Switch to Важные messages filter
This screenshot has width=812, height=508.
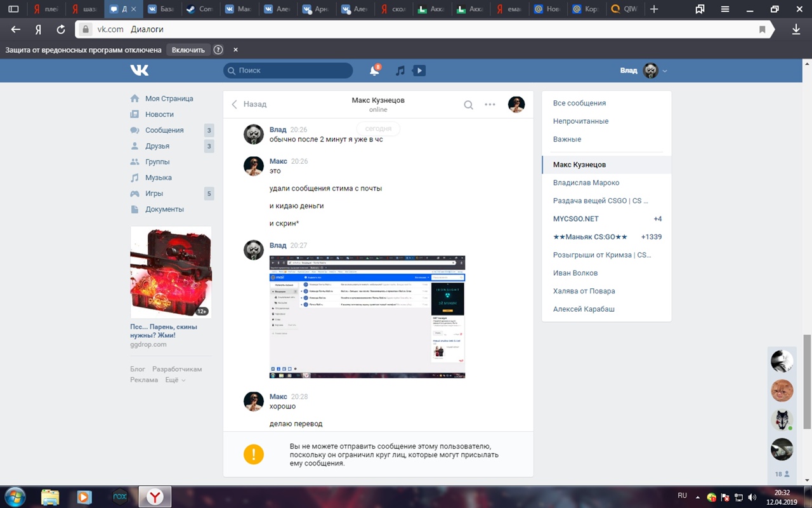point(567,139)
